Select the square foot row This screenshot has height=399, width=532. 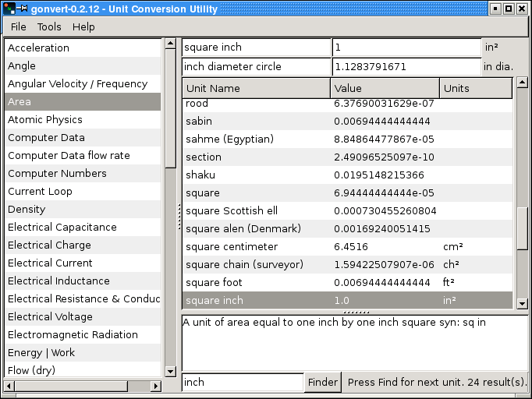(x=347, y=283)
